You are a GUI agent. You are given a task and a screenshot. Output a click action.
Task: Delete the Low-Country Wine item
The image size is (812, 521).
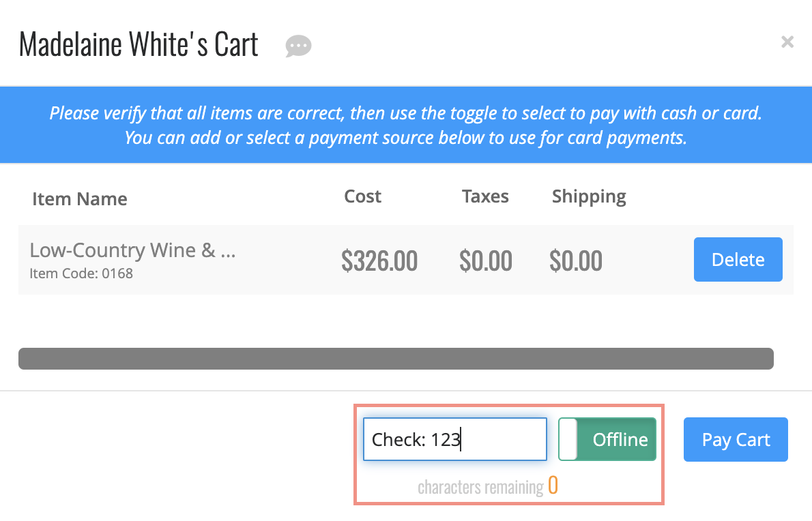click(738, 259)
